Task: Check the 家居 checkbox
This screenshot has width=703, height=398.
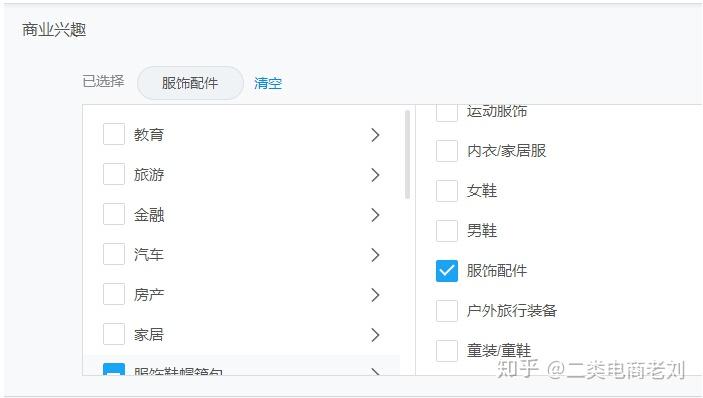Action: pyautogui.click(x=114, y=334)
